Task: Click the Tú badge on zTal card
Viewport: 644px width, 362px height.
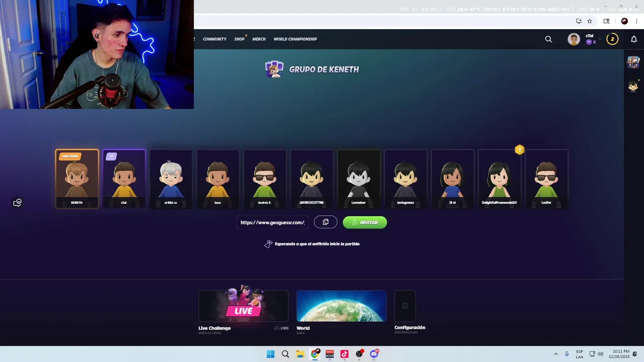Action: (x=112, y=156)
